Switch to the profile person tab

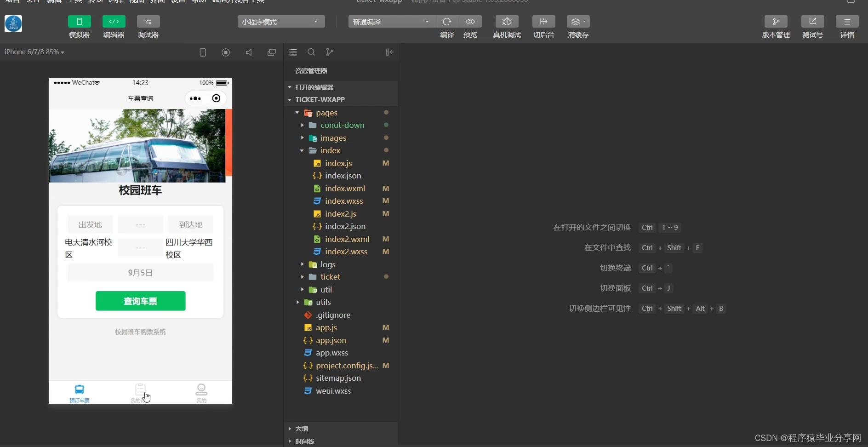pos(201,393)
